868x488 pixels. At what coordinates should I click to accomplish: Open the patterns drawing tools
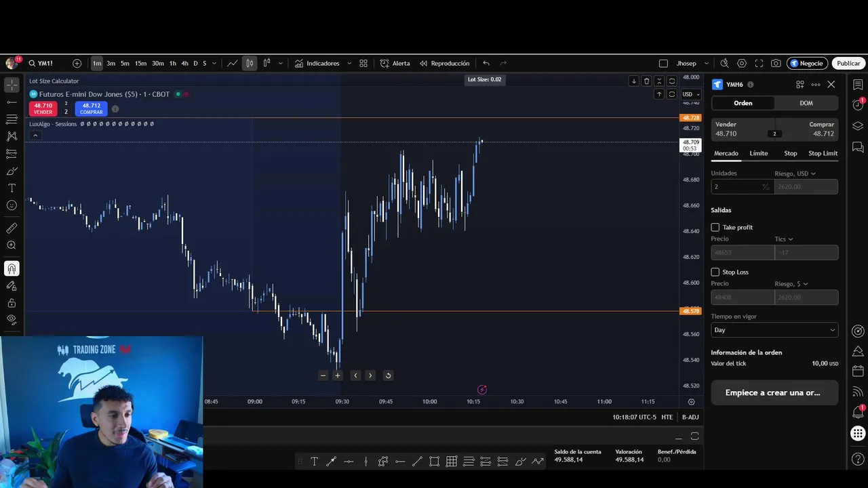pyautogui.click(x=12, y=136)
